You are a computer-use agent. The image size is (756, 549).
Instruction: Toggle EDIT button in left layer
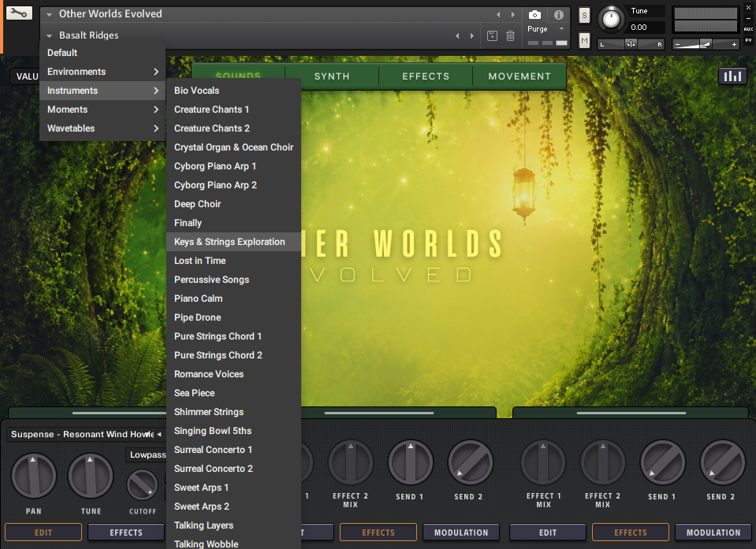[43, 532]
